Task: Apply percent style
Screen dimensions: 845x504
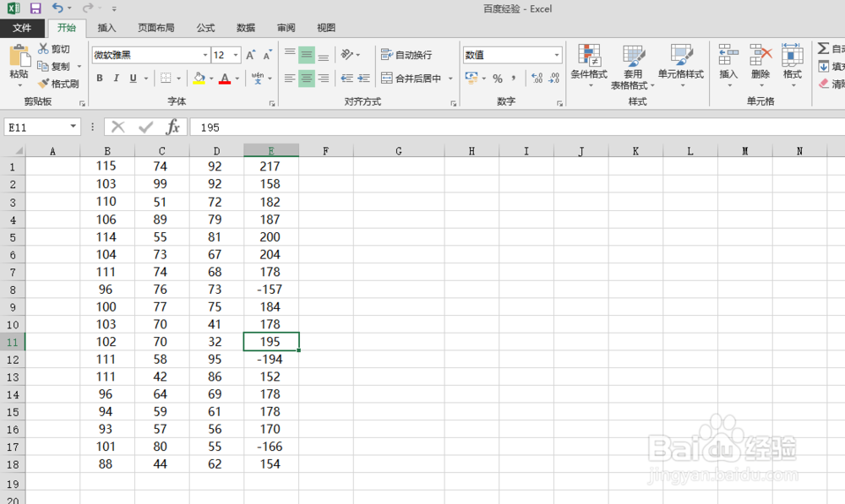Action: coord(498,79)
